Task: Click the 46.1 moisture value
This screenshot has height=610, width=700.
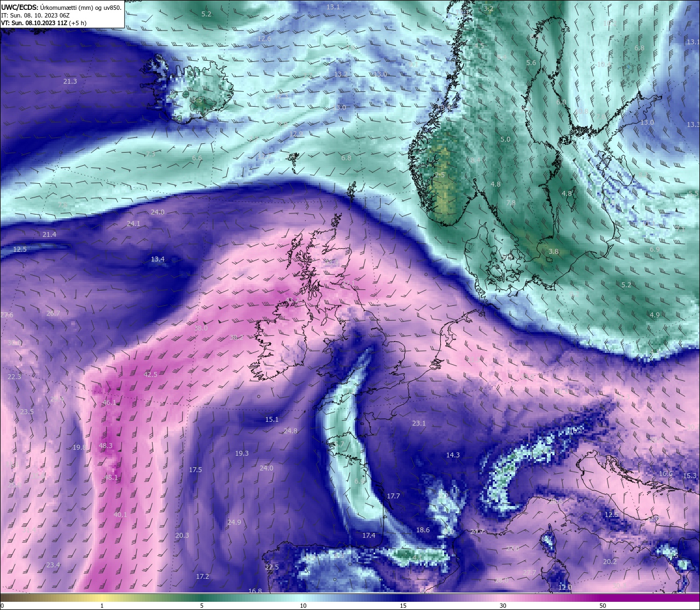Action: [109, 403]
